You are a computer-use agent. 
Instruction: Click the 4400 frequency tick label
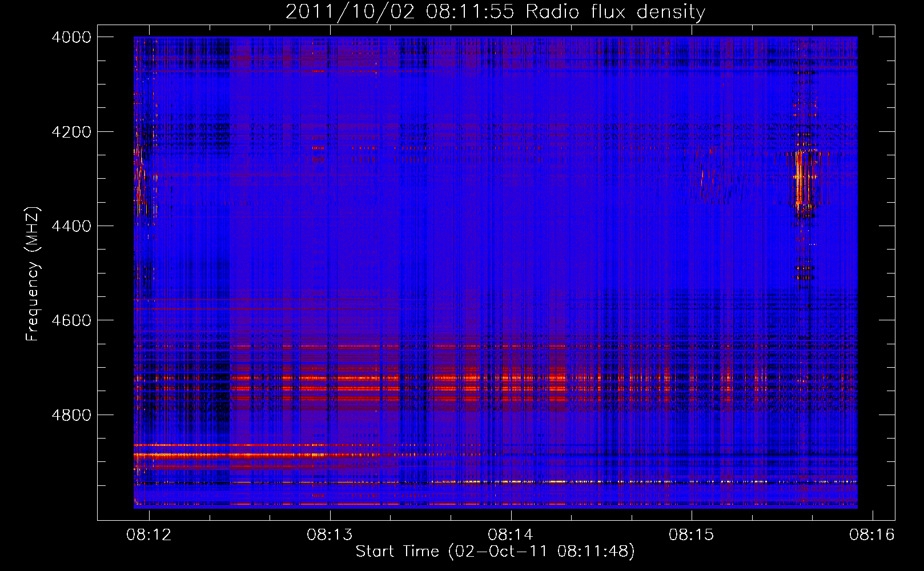71,226
